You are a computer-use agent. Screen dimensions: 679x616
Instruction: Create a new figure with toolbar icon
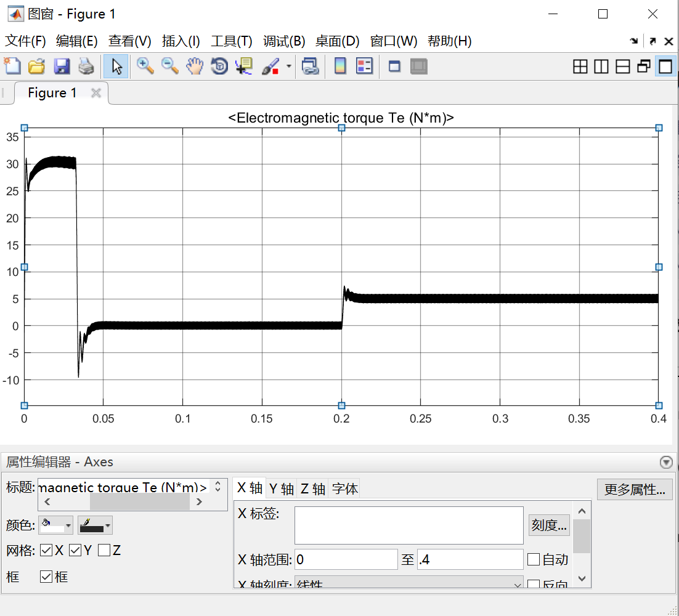pos(12,67)
